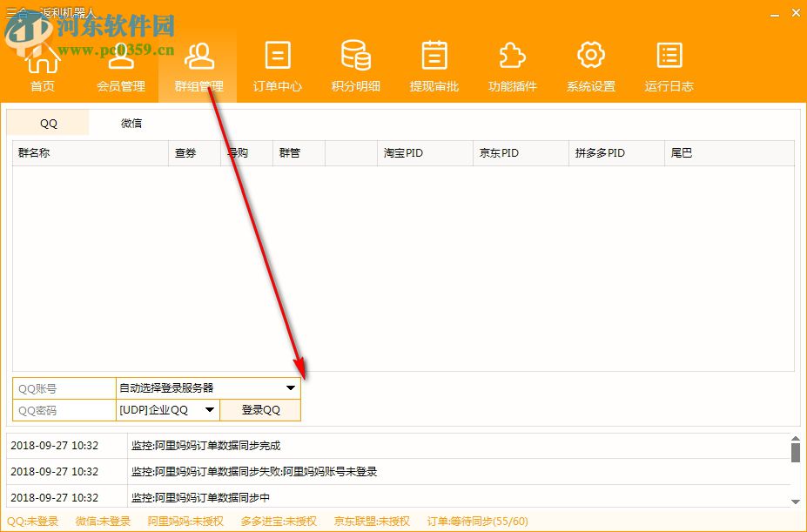Click QQ:未登录 status text
The image size is (807, 532).
click(33, 521)
